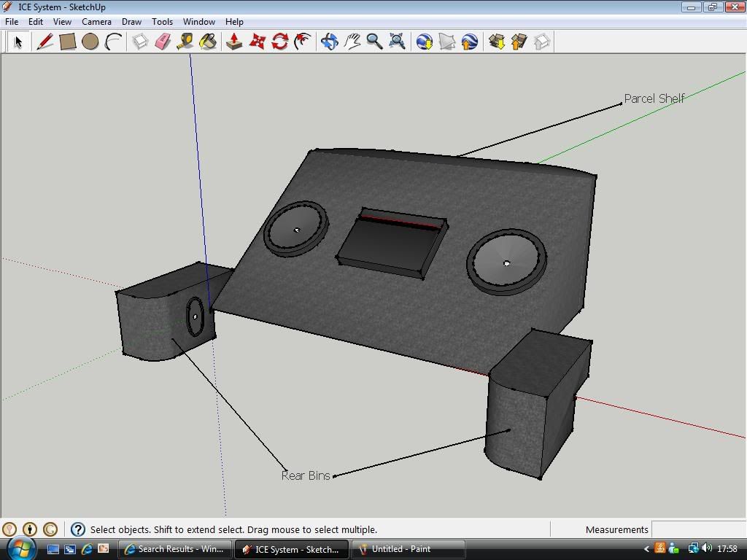Click the Toggle Terrain icon
This screenshot has width=747, height=560.
[x=447, y=42]
